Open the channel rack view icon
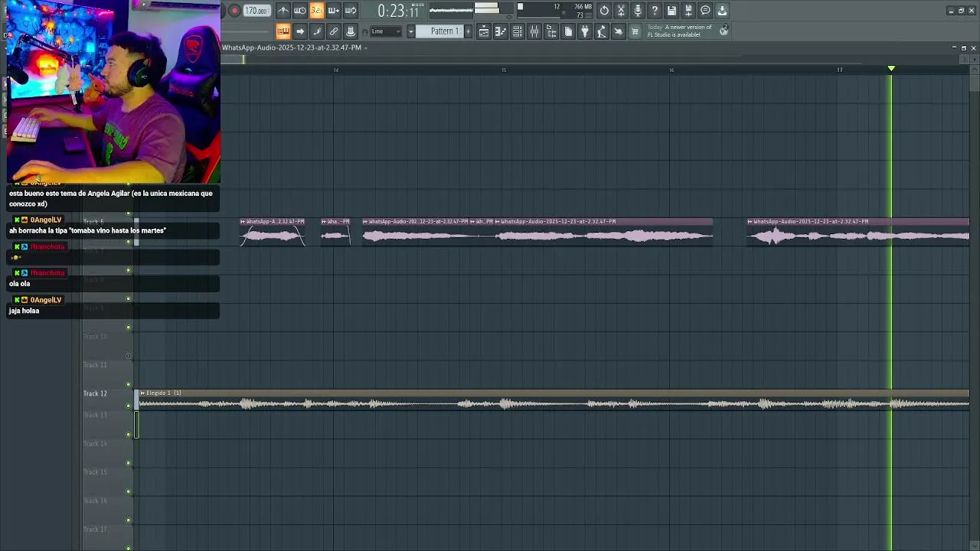 [518, 31]
